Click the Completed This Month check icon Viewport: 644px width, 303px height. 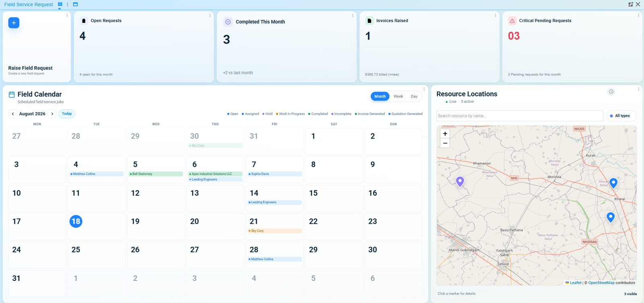(228, 22)
